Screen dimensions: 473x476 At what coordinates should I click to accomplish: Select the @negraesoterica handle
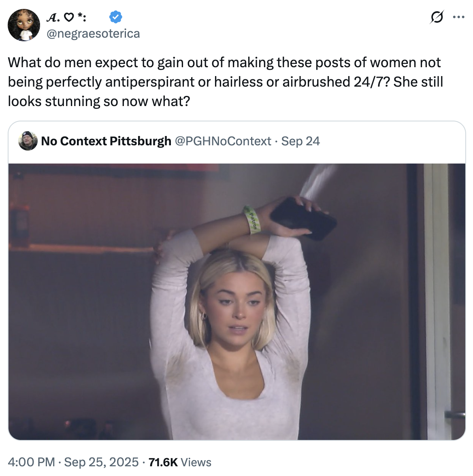(x=94, y=34)
